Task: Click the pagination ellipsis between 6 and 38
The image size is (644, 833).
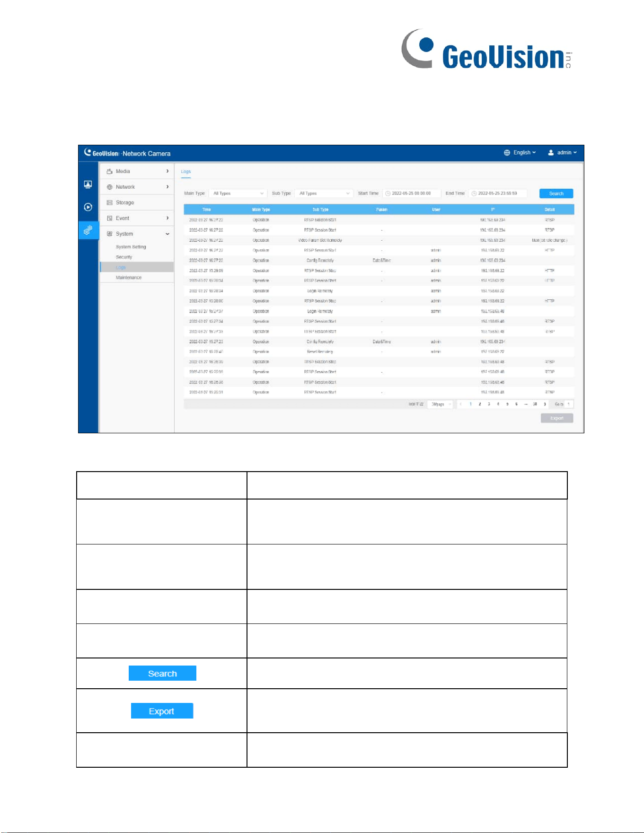Action: [526, 404]
